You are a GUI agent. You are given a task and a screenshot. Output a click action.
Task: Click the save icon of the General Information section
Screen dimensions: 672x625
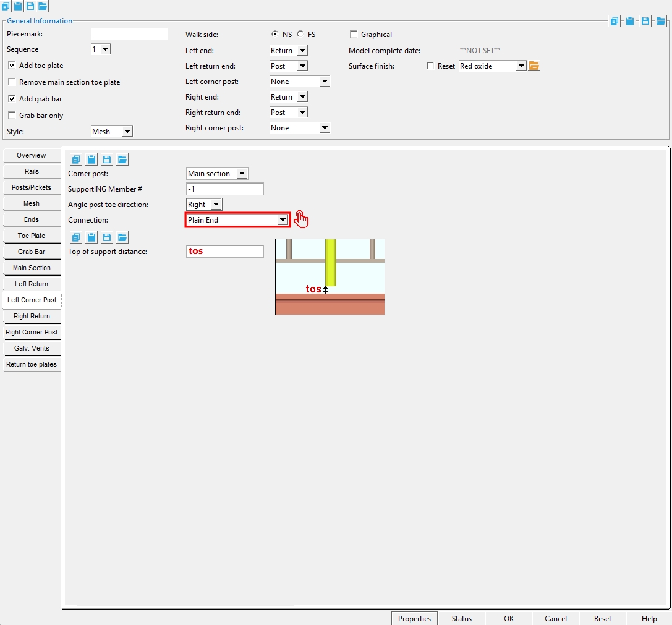click(645, 21)
